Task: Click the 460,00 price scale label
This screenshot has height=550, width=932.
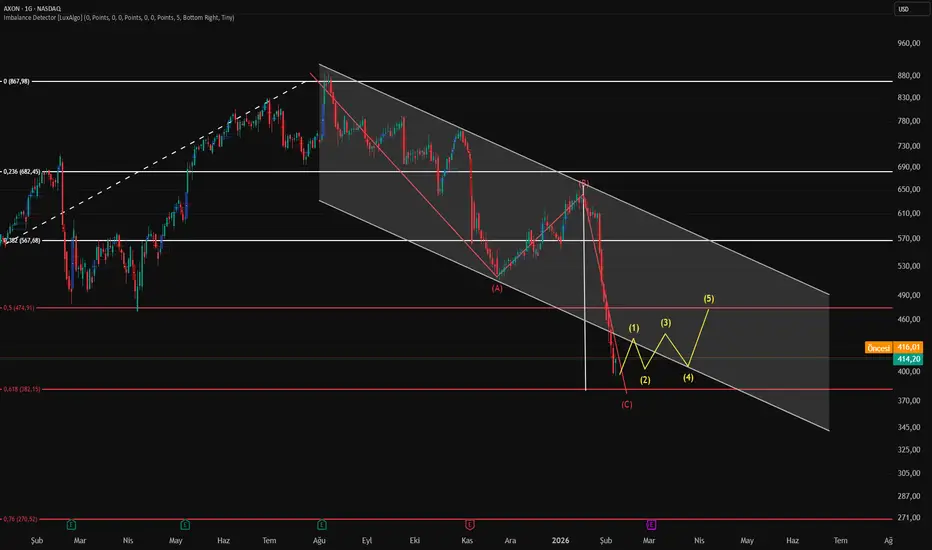Action: [x=908, y=319]
